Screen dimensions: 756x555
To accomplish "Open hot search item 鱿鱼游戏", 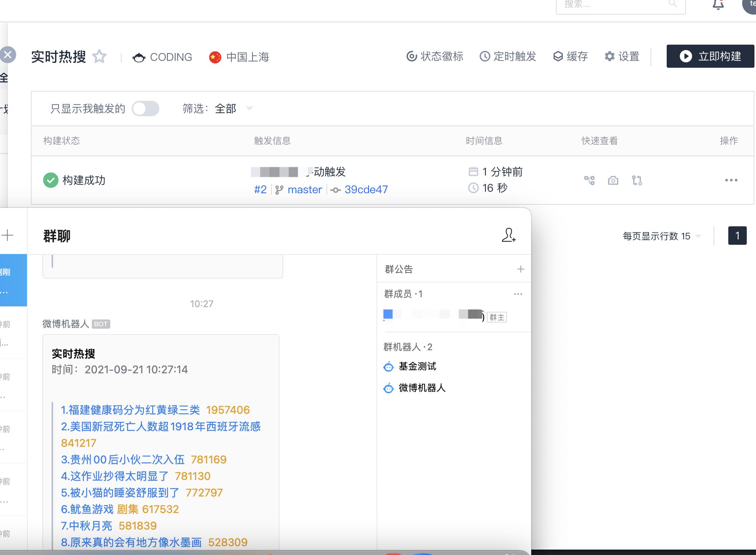I will pyautogui.click(x=87, y=509).
